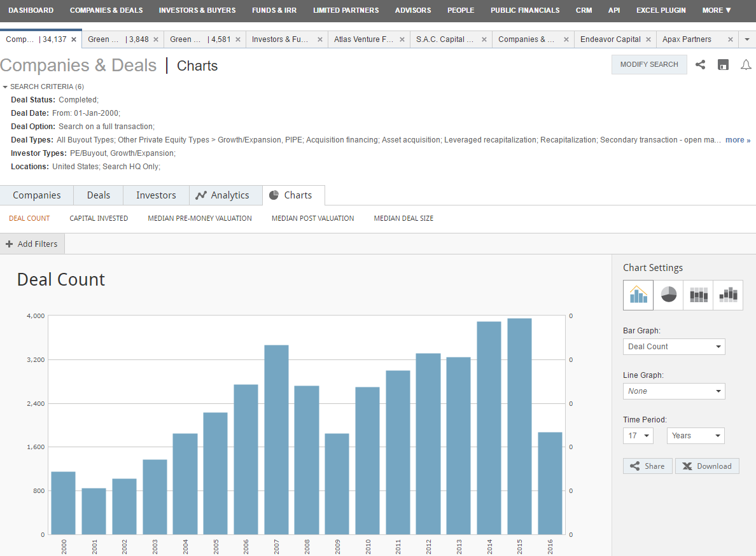Screen dimensions: 756x556
Task: Click the 2007 bar in the chart
Action: click(276, 440)
